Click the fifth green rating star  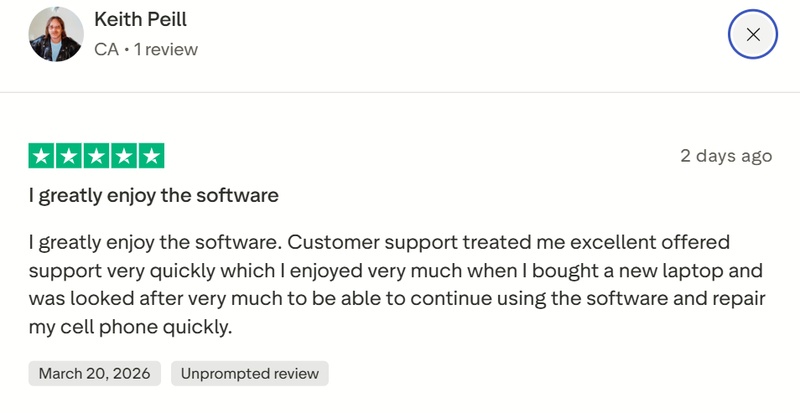pyautogui.click(x=150, y=156)
